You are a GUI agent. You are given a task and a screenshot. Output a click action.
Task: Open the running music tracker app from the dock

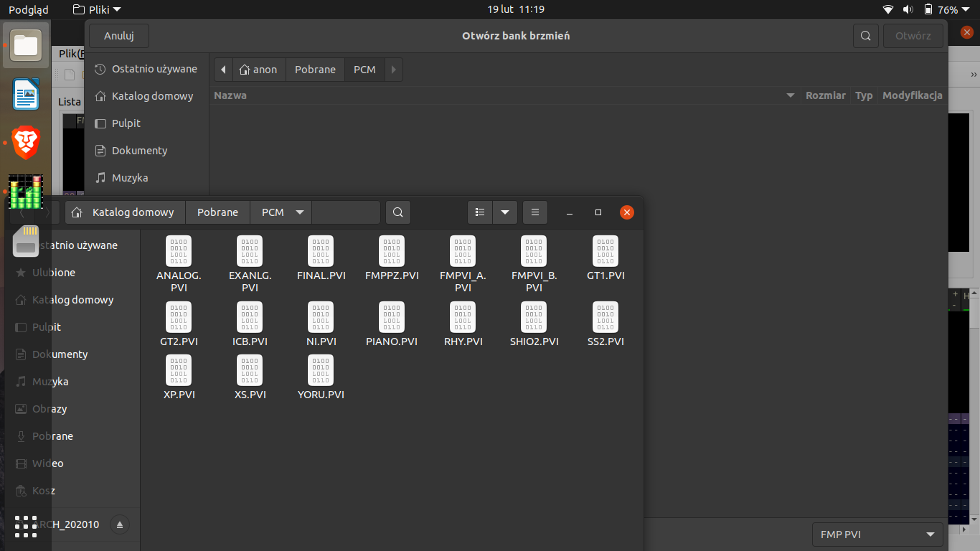(x=25, y=191)
